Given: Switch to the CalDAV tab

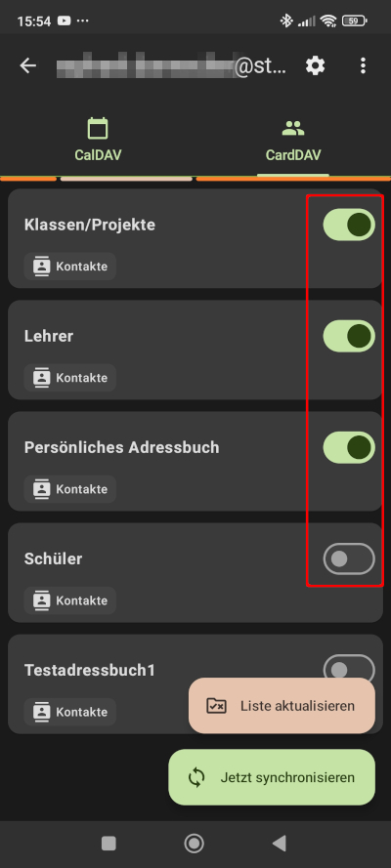Looking at the screenshot, I should click(98, 139).
